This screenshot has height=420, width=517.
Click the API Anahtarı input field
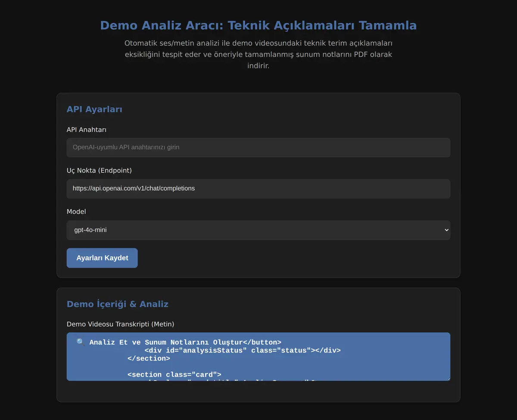[258, 148]
